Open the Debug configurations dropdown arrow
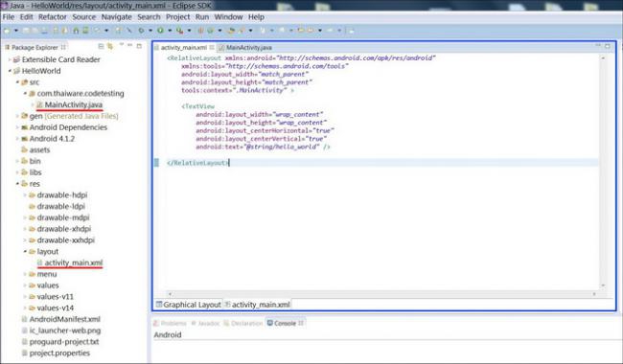623x364 pixels. pos(150,30)
